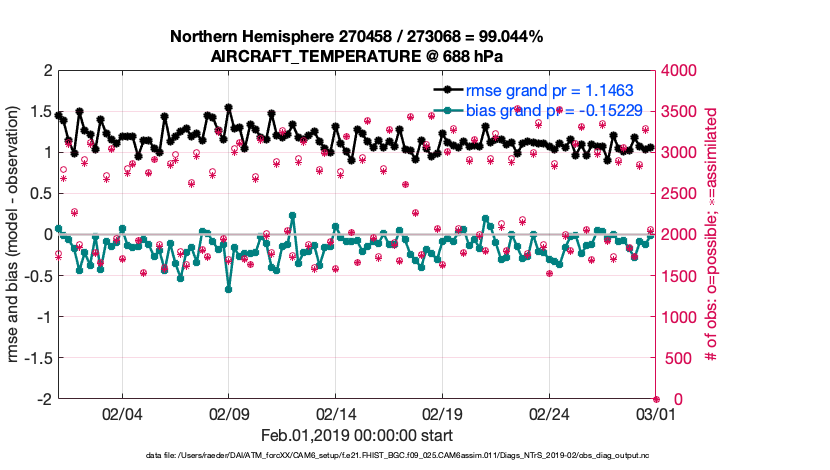Click the -1.5 tick on left axis
The height and width of the screenshot is (470, 830).
(38, 358)
